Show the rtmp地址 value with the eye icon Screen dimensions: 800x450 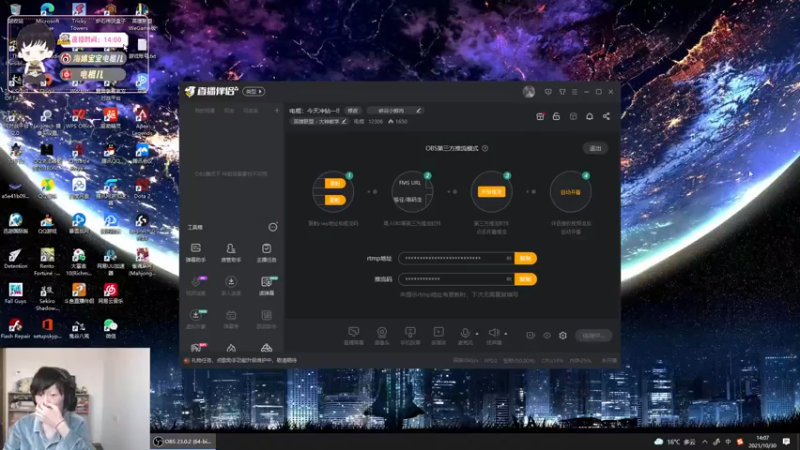(x=509, y=258)
